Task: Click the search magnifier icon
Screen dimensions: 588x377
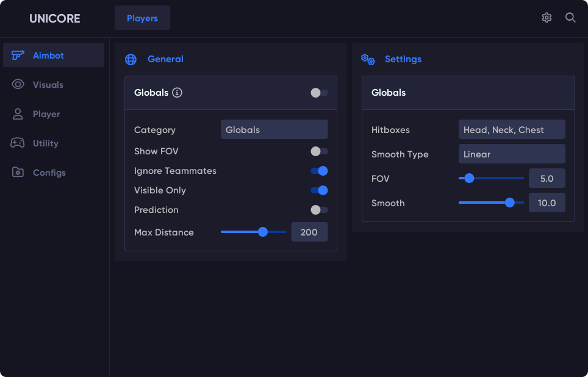Action: click(570, 18)
